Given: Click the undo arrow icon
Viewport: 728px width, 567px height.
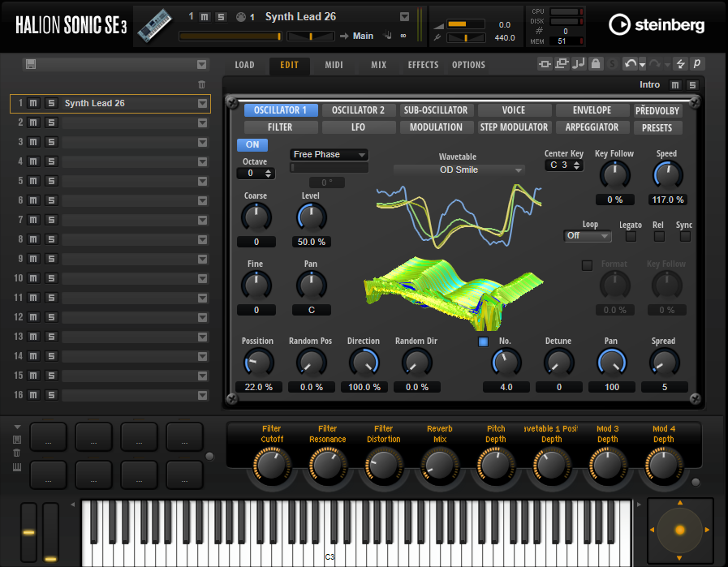Looking at the screenshot, I should click(x=630, y=64).
